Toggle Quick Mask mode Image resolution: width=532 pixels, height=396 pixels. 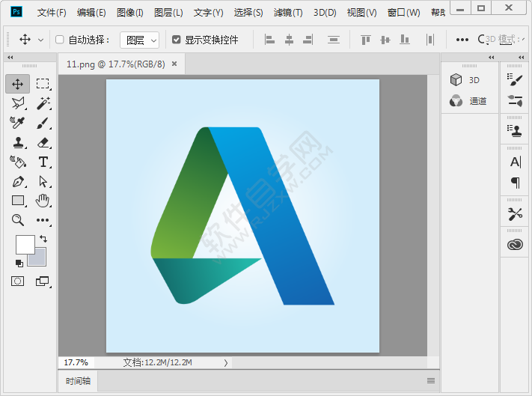coord(17,281)
